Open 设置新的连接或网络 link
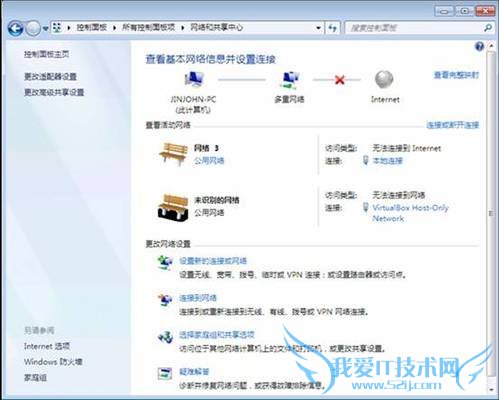 pyautogui.click(x=213, y=261)
